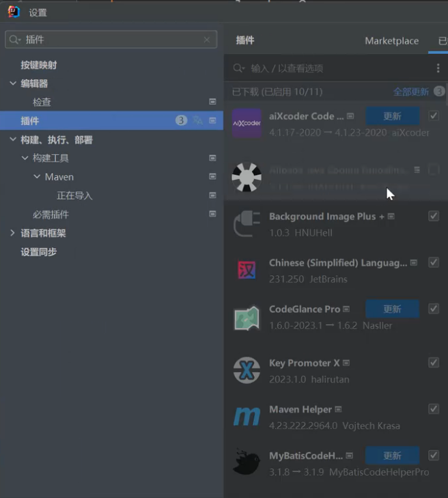Click the Alibaba plugin circular logo

point(247,177)
